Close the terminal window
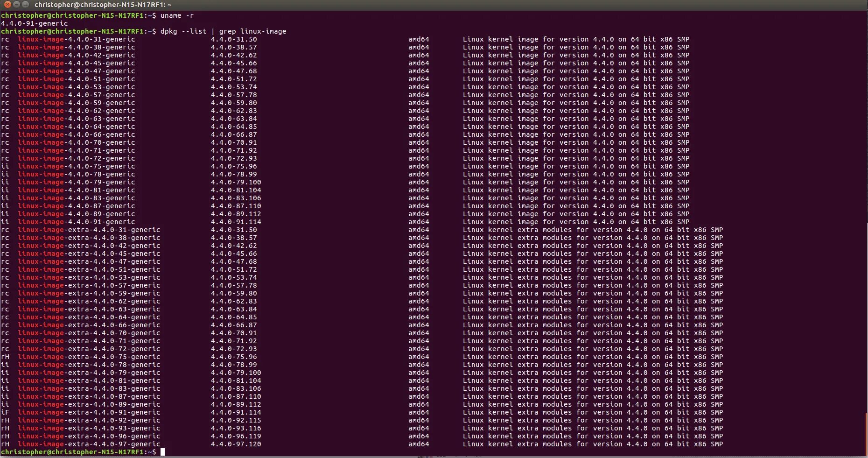The height and width of the screenshot is (458, 868). (x=7, y=5)
